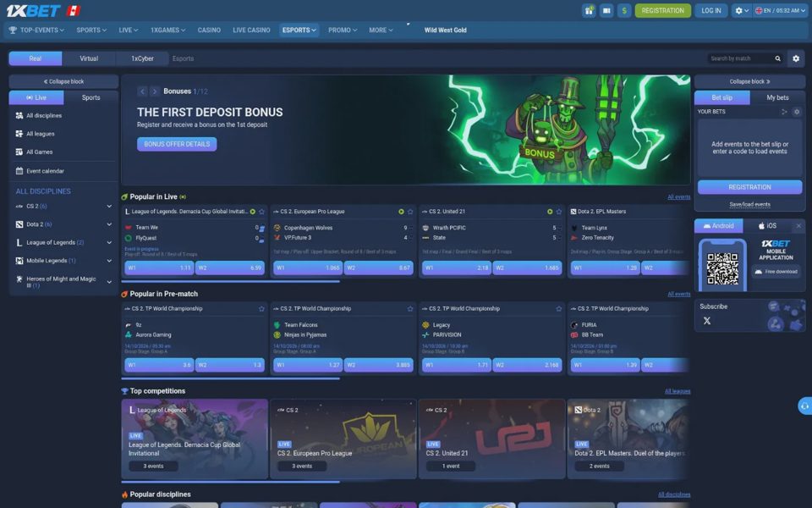Screen dimensions: 812x508
Task: Favorite the Team Falcons vs Ninjas in Pyjamas match
Action: point(410,308)
